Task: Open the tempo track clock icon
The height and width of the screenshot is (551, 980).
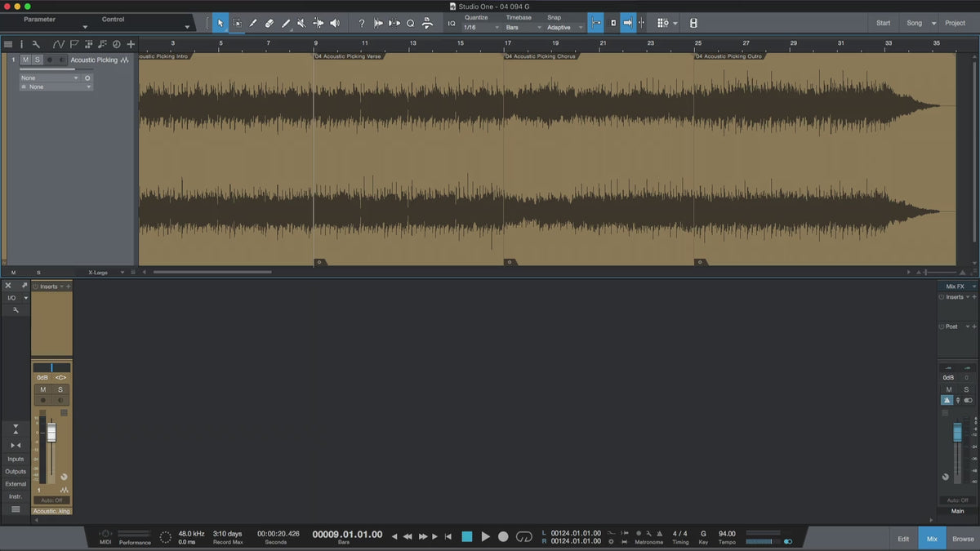Action: pyautogui.click(x=116, y=44)
